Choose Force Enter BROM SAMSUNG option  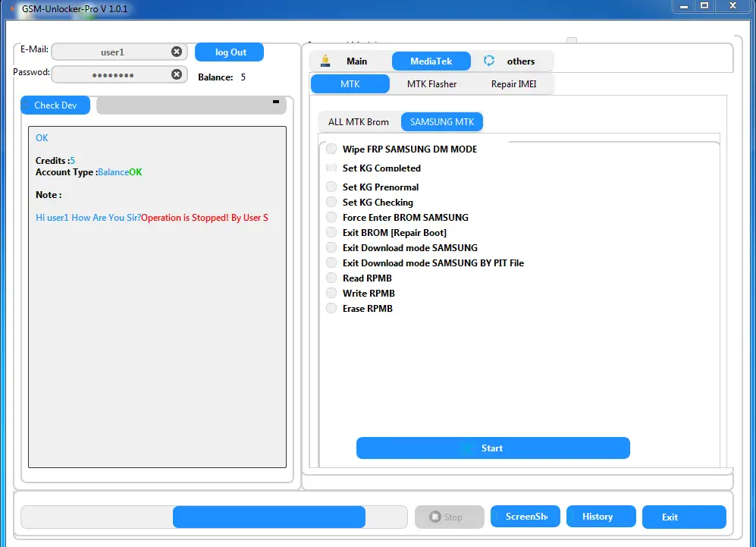coord(331,217)
